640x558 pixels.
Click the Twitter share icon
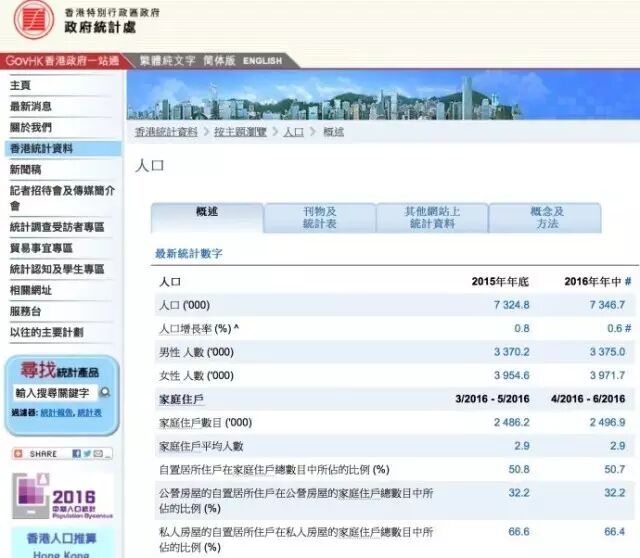(x=87, y=453)
